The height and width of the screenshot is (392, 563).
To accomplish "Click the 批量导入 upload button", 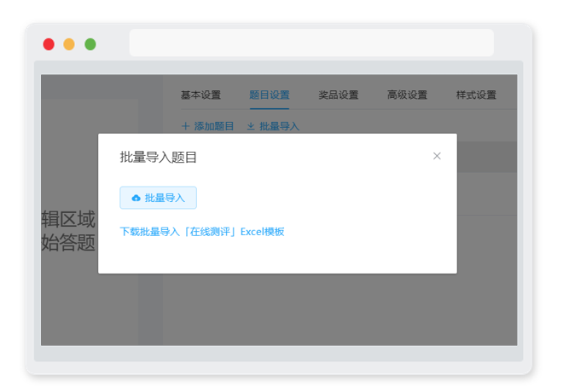I will pyautogui.click(x=158, y=198).
